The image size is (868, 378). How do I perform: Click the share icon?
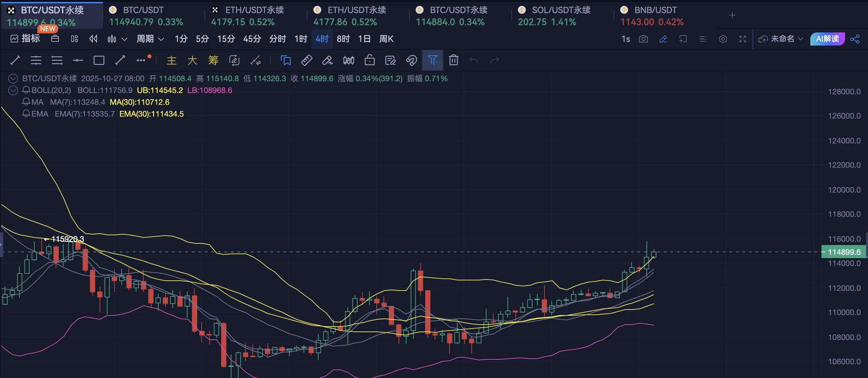[855, 39]
